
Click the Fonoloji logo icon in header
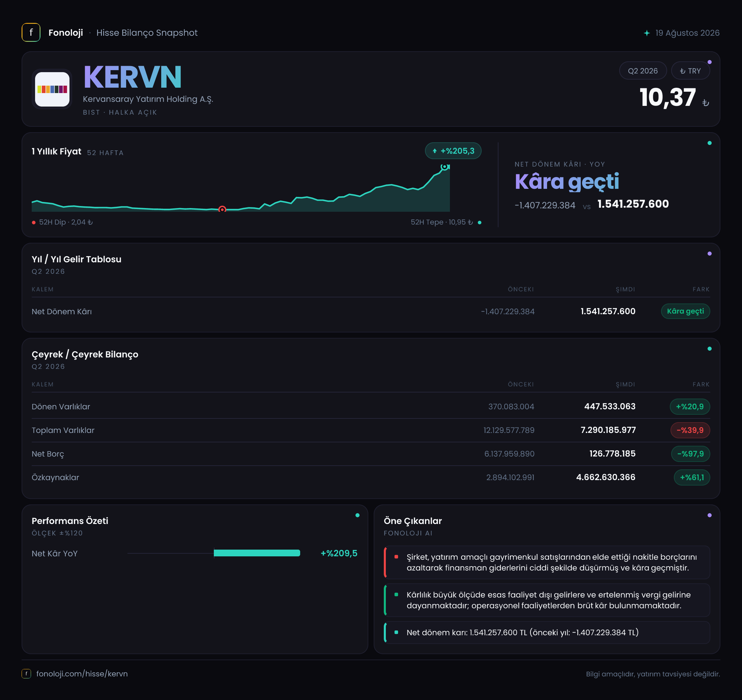tap(31, 32)
